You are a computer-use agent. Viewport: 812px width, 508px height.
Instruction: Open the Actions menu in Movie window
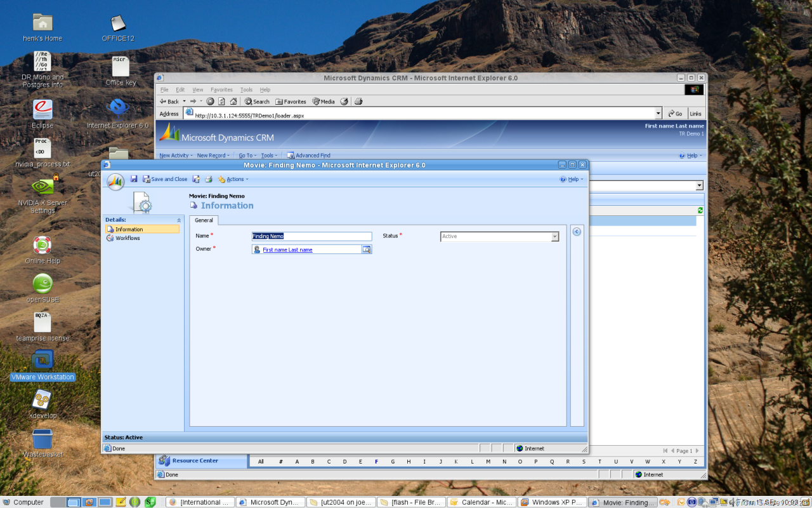(232, 179)
